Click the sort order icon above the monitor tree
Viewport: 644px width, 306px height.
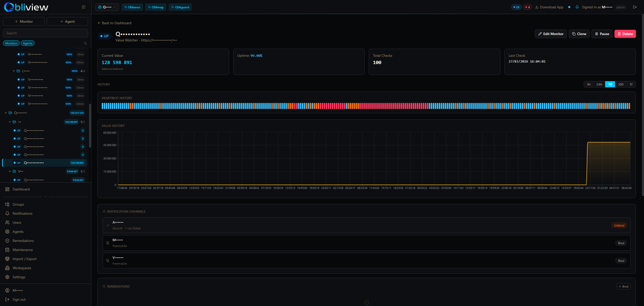pyautogui.click(x=85, y=43)
